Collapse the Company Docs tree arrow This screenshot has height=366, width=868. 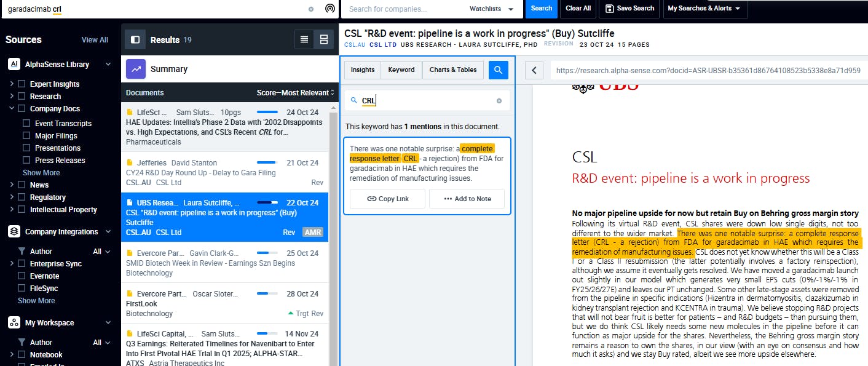coord(12,109)
